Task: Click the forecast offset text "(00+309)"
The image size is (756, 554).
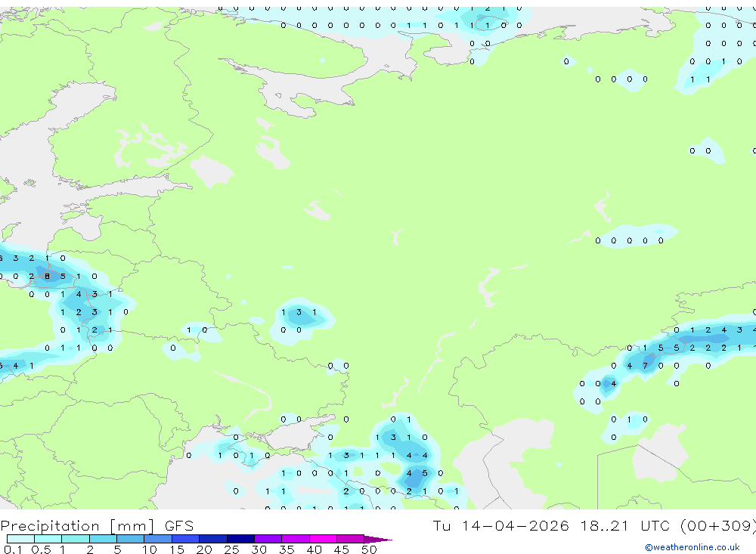Action: click(x=718, y=525)
